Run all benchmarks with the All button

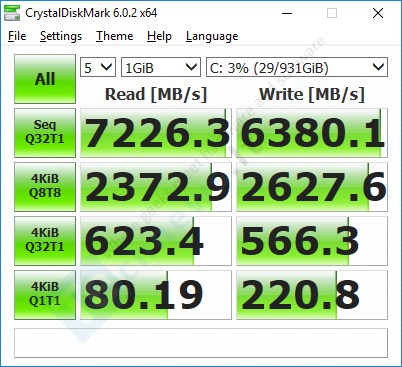45,79
